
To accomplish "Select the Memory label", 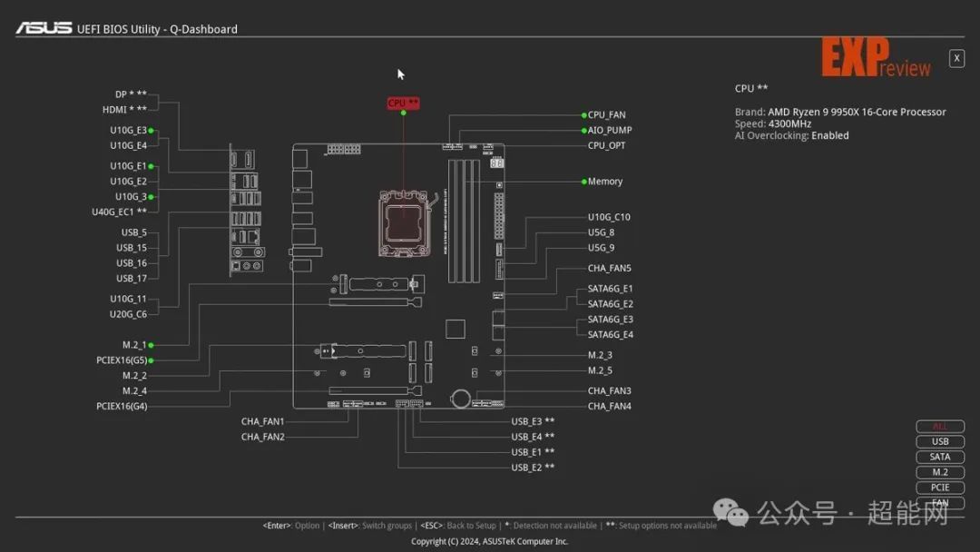I will point(605,182).
